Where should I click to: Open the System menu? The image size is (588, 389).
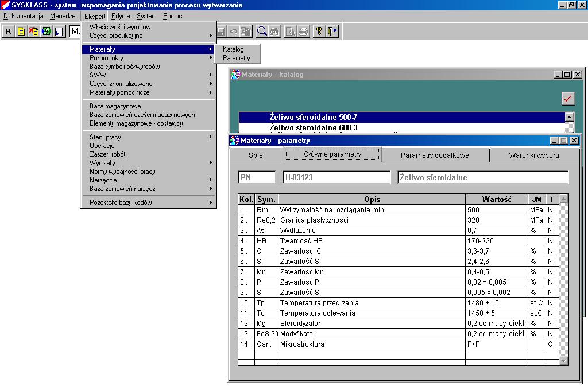tap(146, 16)
